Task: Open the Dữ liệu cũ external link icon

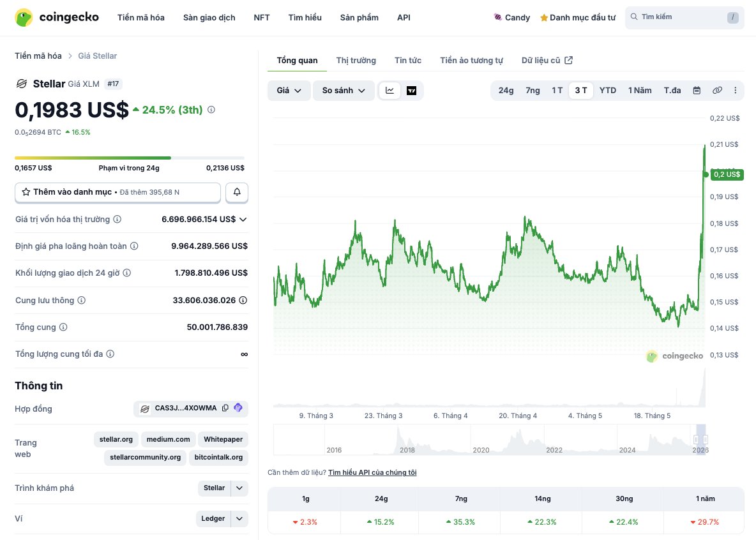Action: coord(568,60)
